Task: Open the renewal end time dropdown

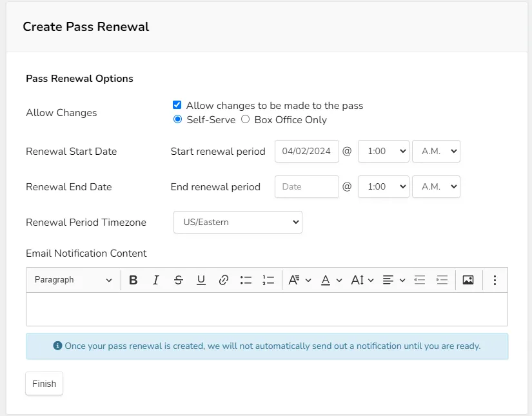Action: tap(384, 186)
